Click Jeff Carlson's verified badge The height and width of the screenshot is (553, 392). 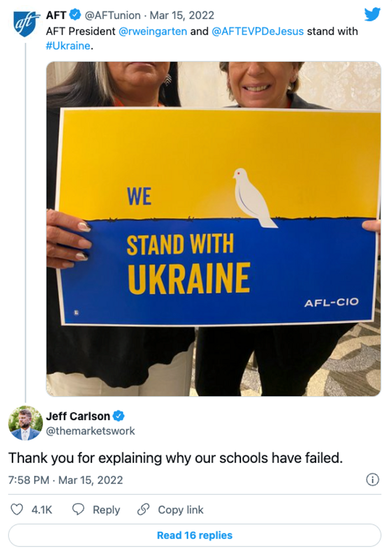[118, 416]
